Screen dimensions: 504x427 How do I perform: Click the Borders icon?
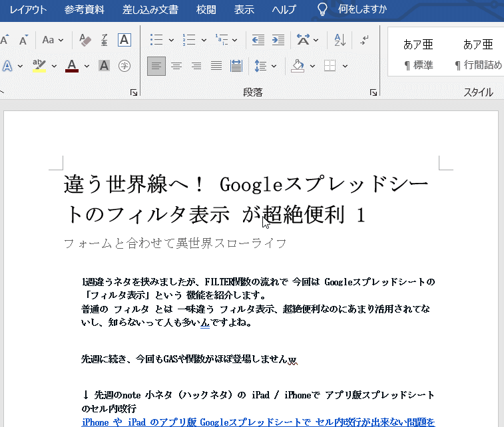coord(330,66)
